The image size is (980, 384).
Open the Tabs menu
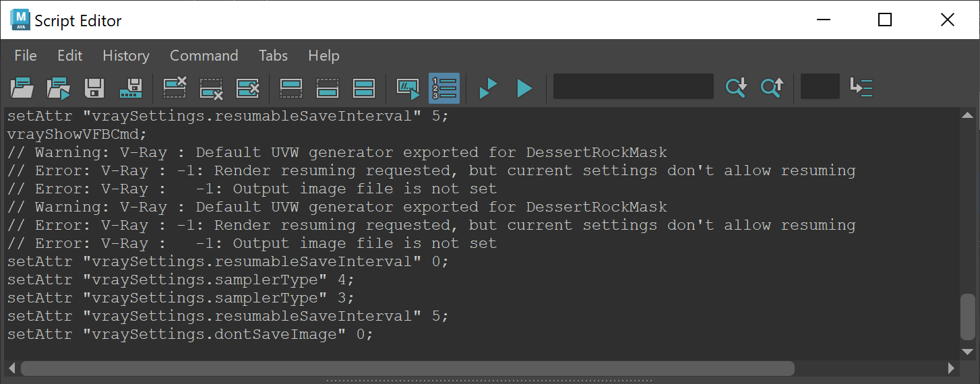[x=273, y=56]
